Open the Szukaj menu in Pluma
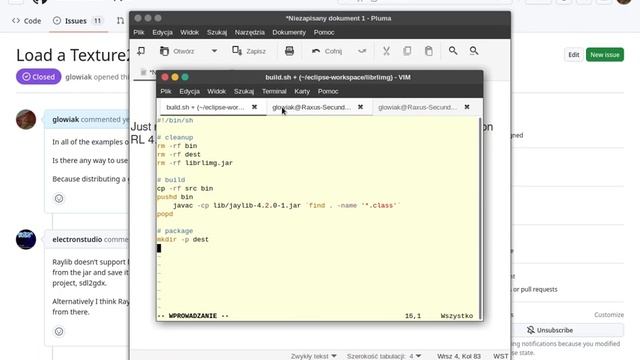640x360 pixels. (x=217, y=32)
